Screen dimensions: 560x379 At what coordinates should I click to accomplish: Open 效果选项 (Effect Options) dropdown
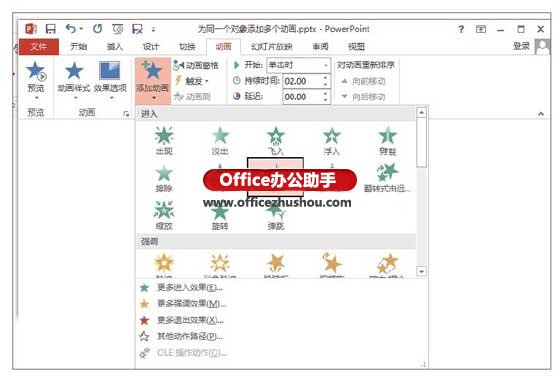pyautogui.click(x=110, y=79)
